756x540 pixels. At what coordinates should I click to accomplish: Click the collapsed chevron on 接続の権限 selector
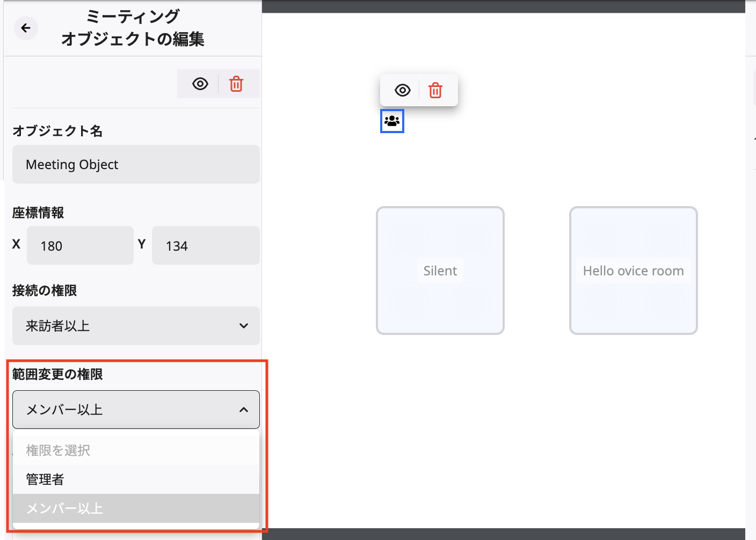pos(243,325)
